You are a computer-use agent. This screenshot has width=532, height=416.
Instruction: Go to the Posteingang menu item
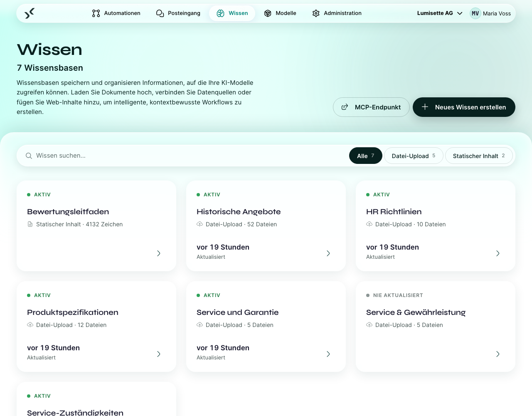tap(178, 13)
